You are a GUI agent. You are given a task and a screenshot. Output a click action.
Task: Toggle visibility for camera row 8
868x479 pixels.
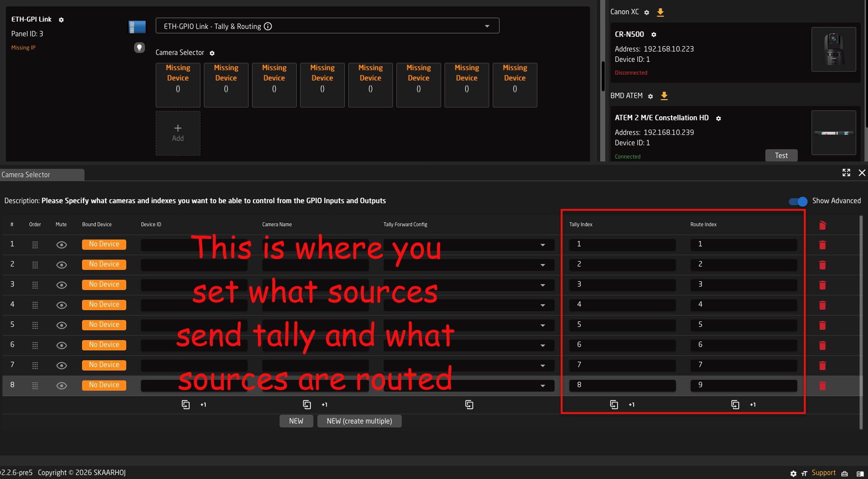[61, 386]
